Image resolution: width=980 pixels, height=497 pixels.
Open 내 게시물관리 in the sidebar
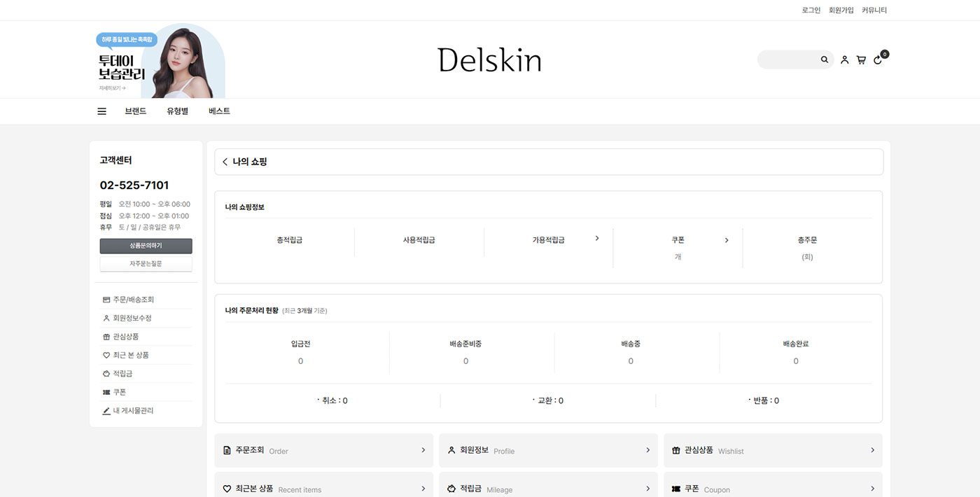click(133, 411)
